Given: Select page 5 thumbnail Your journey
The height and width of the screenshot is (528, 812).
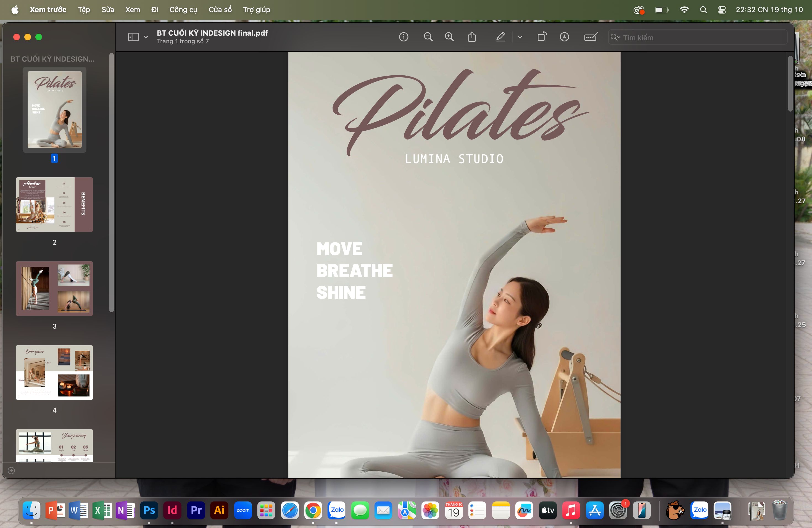Looking at the screenshot, I should 54,445.
